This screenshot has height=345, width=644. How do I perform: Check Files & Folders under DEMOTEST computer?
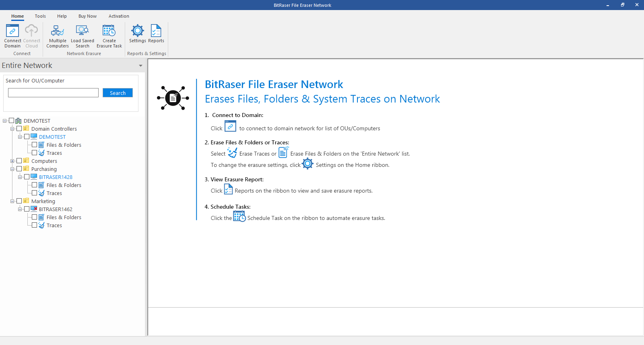coord(34,145)
